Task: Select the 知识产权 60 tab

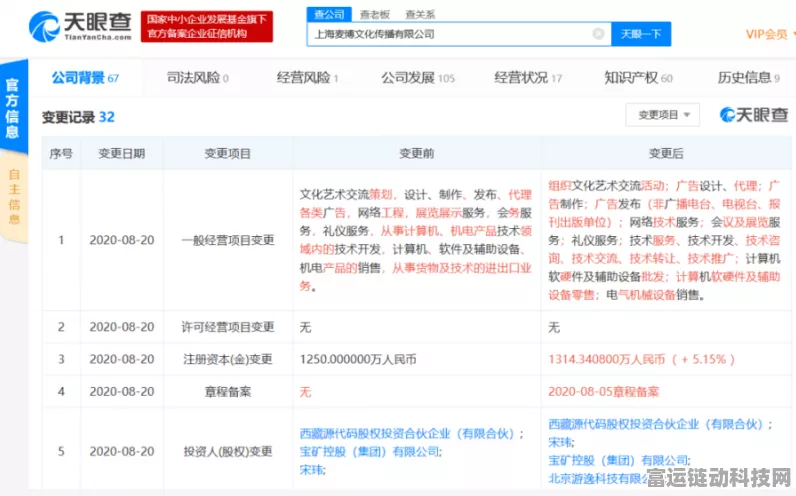Action: click(638, 78)
